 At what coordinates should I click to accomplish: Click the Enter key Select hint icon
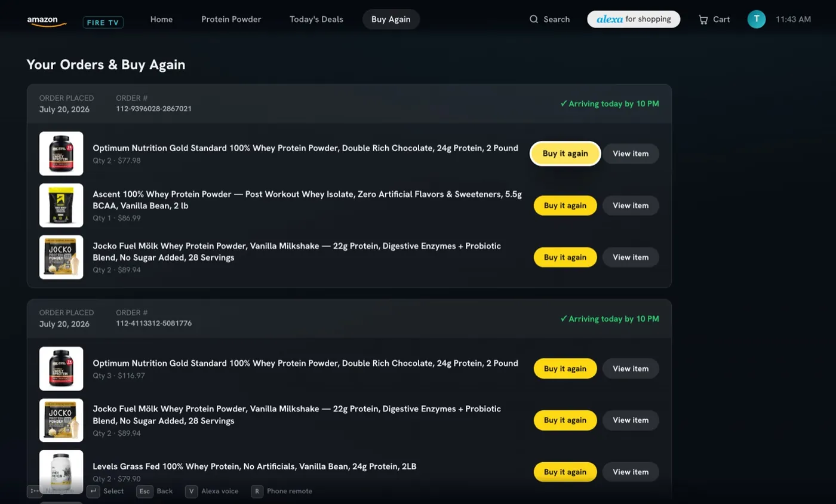[93, 491]
